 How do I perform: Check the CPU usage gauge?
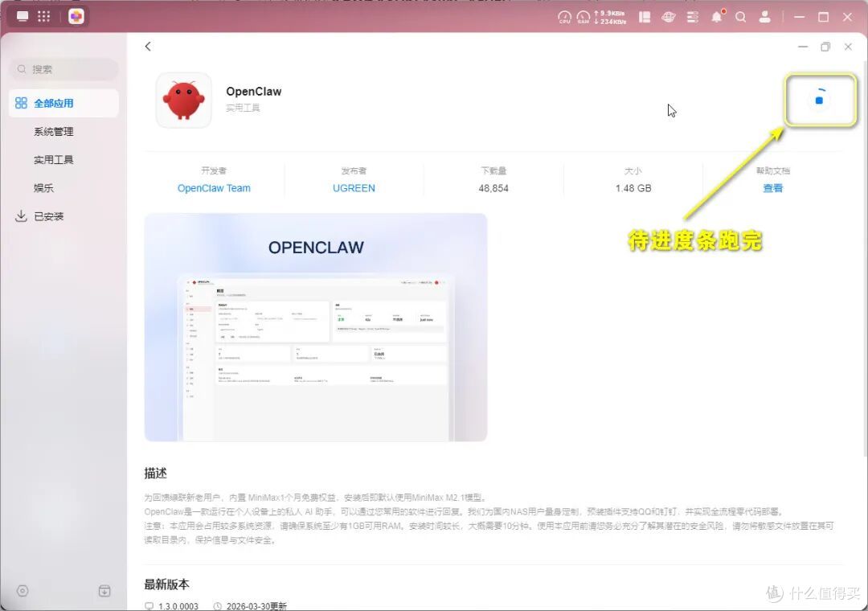click(564, 17)
